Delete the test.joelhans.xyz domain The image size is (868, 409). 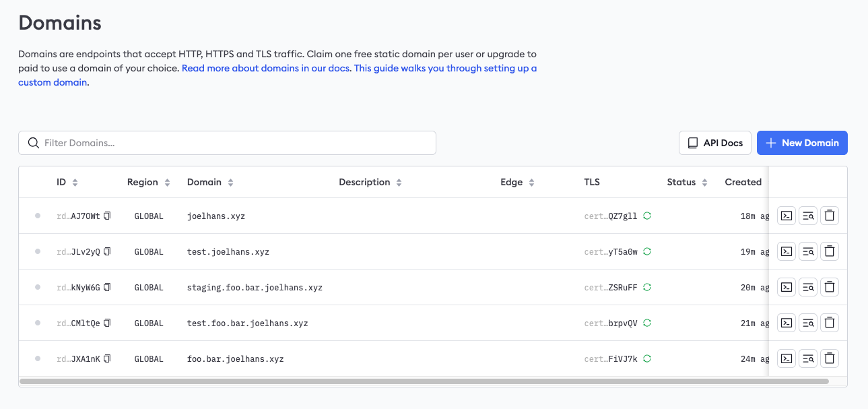click(x=830, y=251)
